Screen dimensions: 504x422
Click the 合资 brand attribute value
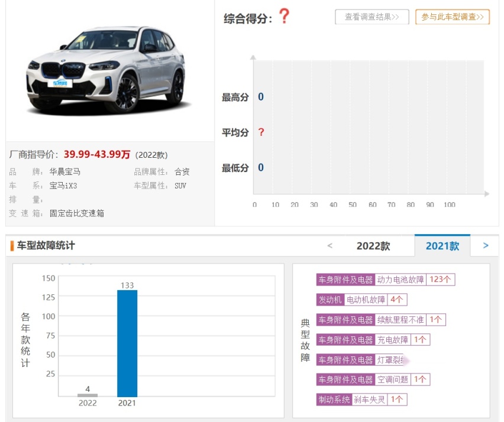tap(182, 172)
